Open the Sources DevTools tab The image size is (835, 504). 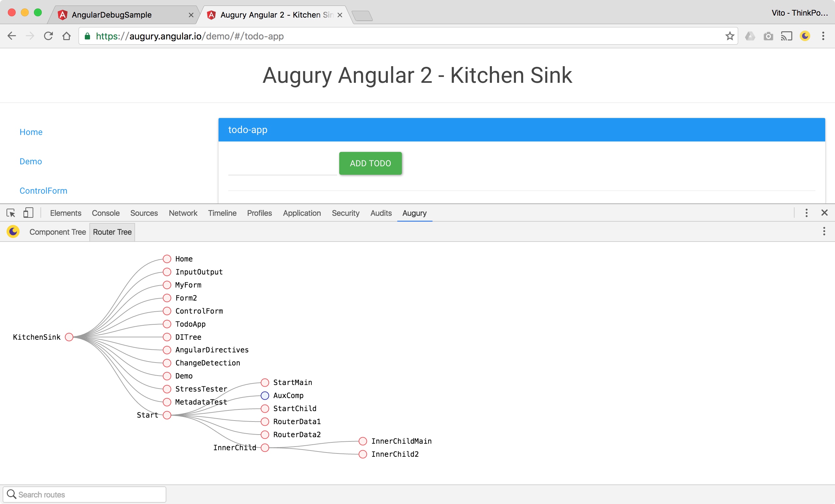[144, 213]
